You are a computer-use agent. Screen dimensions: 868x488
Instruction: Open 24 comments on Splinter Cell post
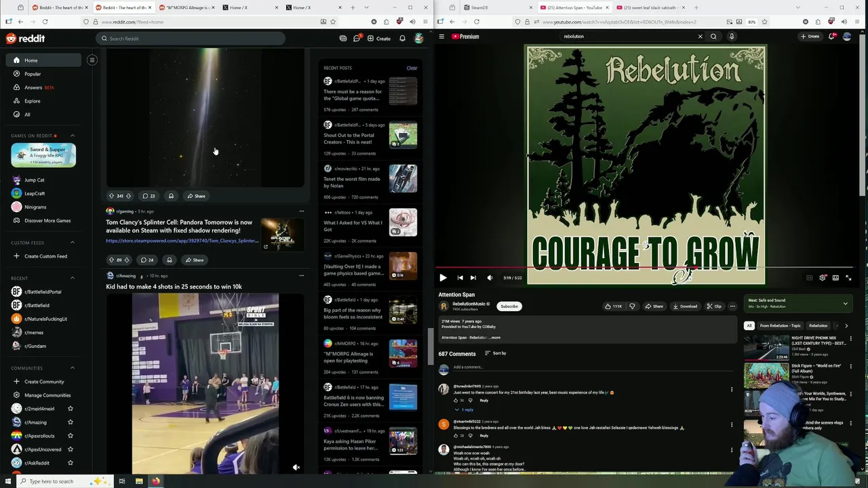tap(147, 260)
